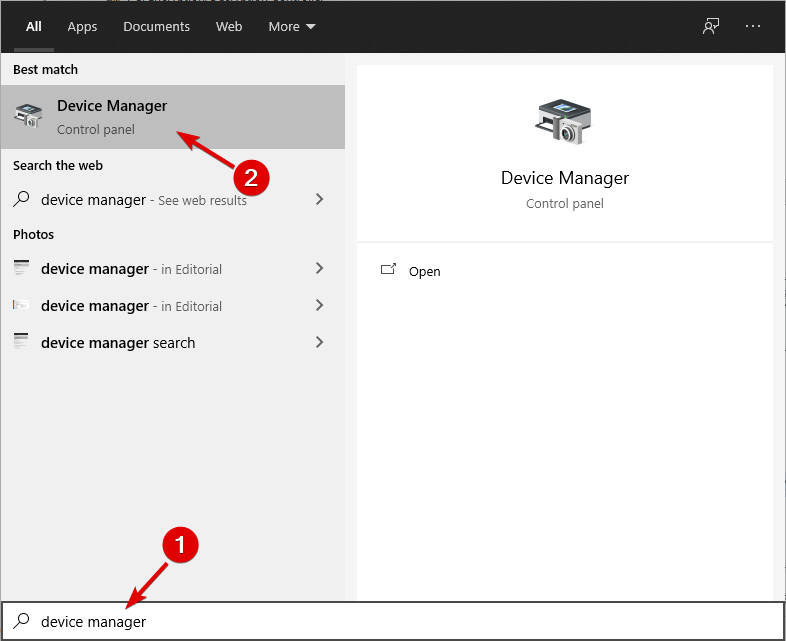Click 'device manager - See web results' entry
786x641 pixels.
click(x=143, y=200)
